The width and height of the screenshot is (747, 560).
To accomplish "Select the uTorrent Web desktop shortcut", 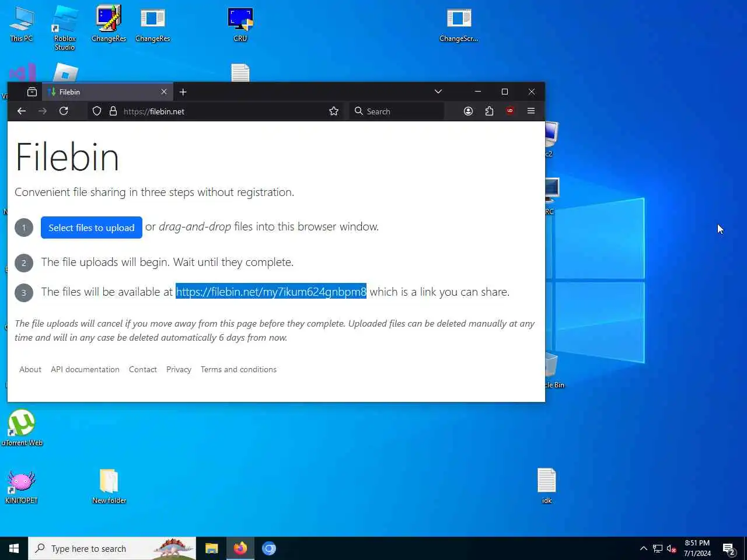I will [x=22, y=428].
